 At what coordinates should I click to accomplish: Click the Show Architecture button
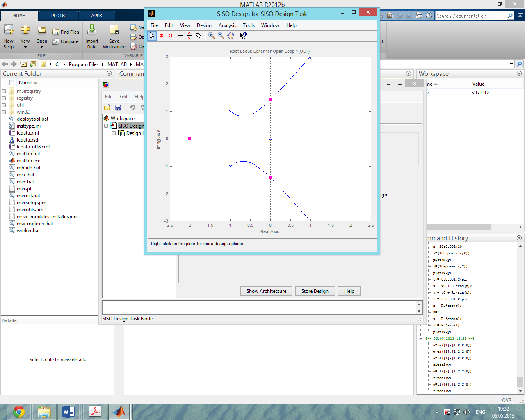pyautogui.click(x=266, y=291)
